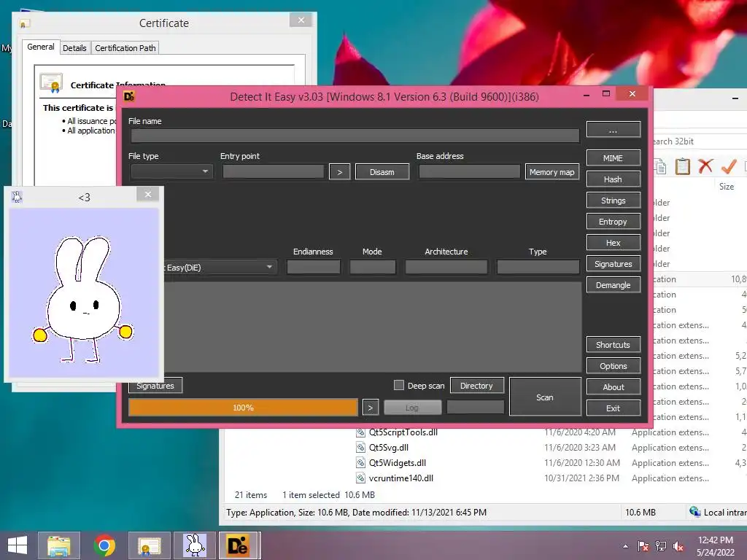Click the white bunny picture
The image size is (747, 560).
pos(83,299)
